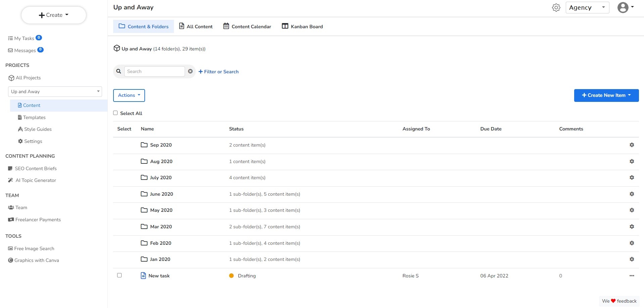Click the Sep 2020 folder icon
The image size is (644, 308).
(x=144, y=145)
